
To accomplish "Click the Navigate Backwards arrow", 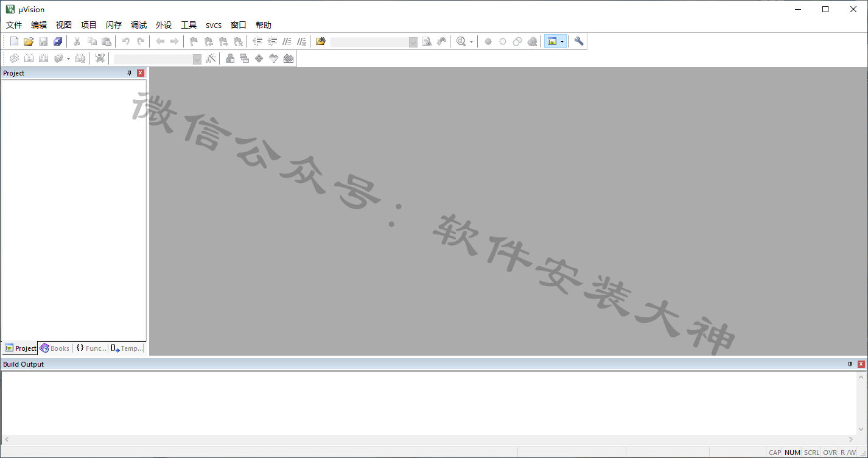I will pos(160,41).
